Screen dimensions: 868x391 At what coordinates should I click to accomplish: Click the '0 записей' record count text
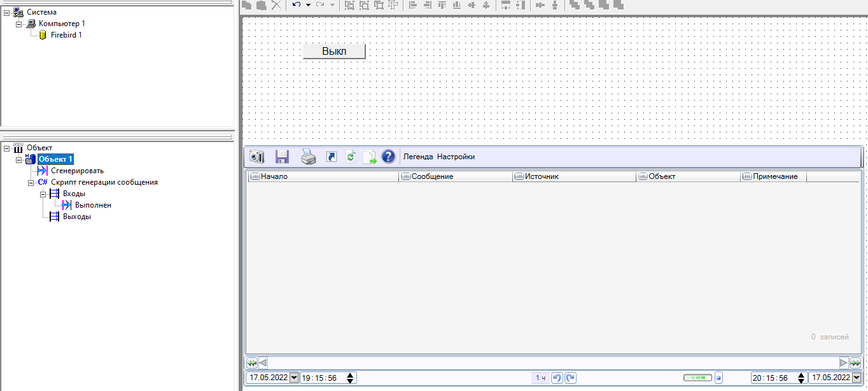[830, 337]
